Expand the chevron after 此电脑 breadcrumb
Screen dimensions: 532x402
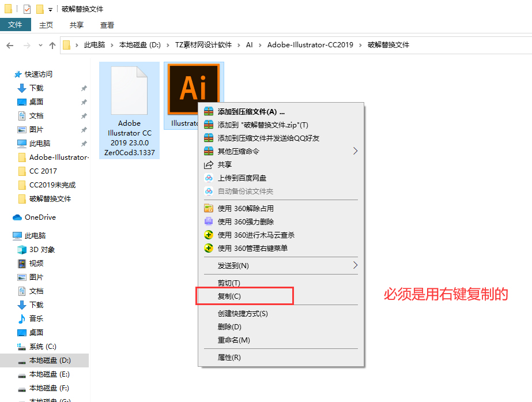(x=112, y=45)
